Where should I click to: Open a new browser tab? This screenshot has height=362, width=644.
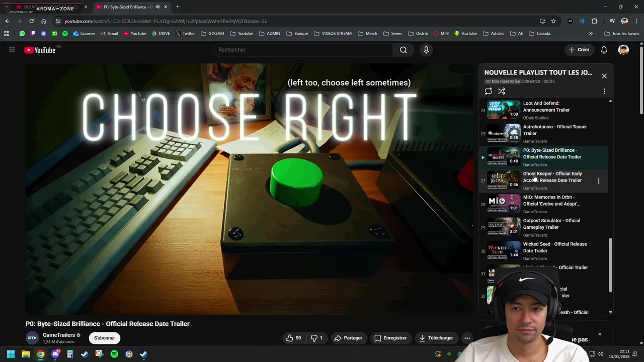pos(178,7)
